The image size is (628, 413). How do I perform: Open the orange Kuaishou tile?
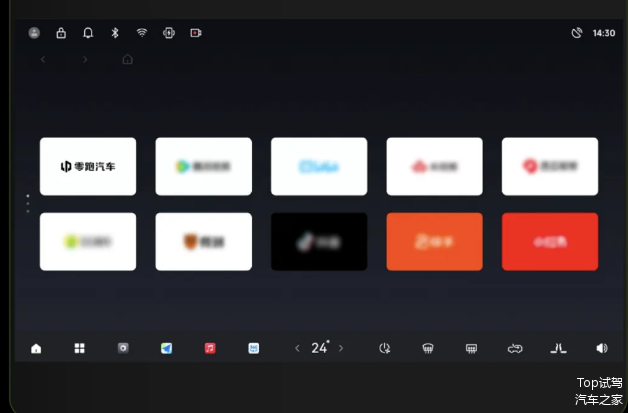point(434,241)
